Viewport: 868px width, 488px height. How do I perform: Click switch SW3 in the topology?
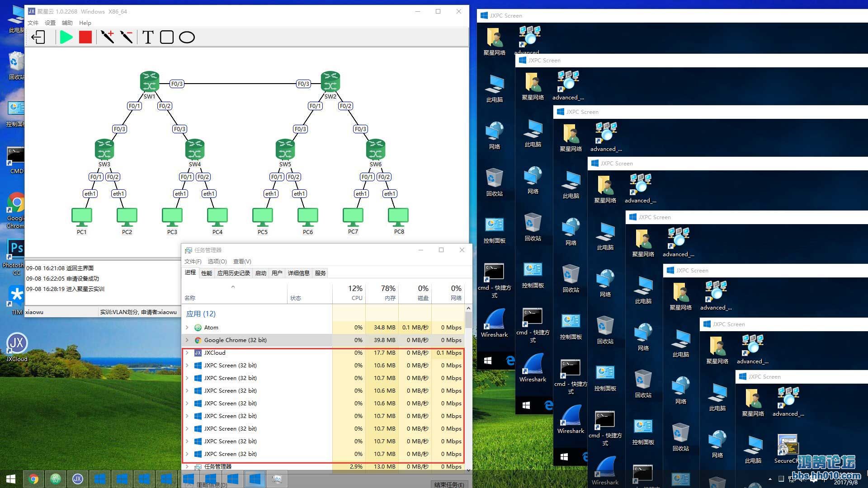coord(104,150)
